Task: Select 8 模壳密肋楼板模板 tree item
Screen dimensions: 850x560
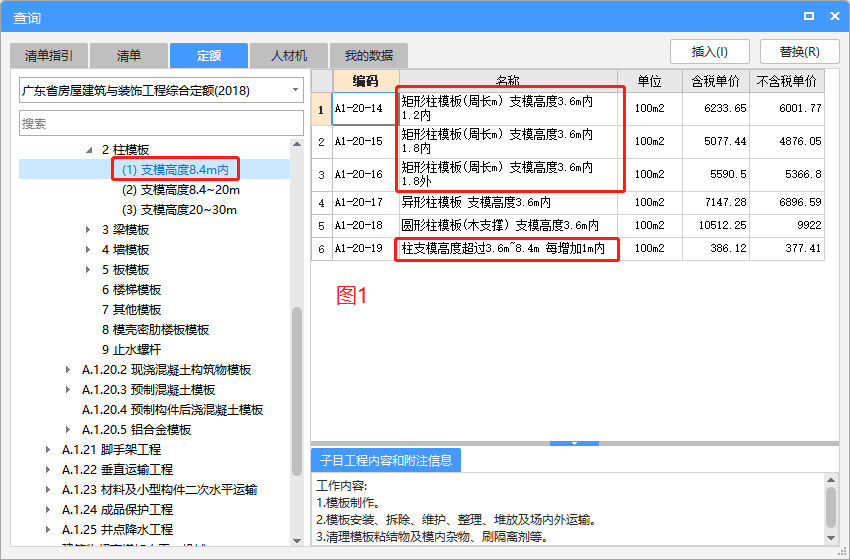Action: [x=155, y=330]
